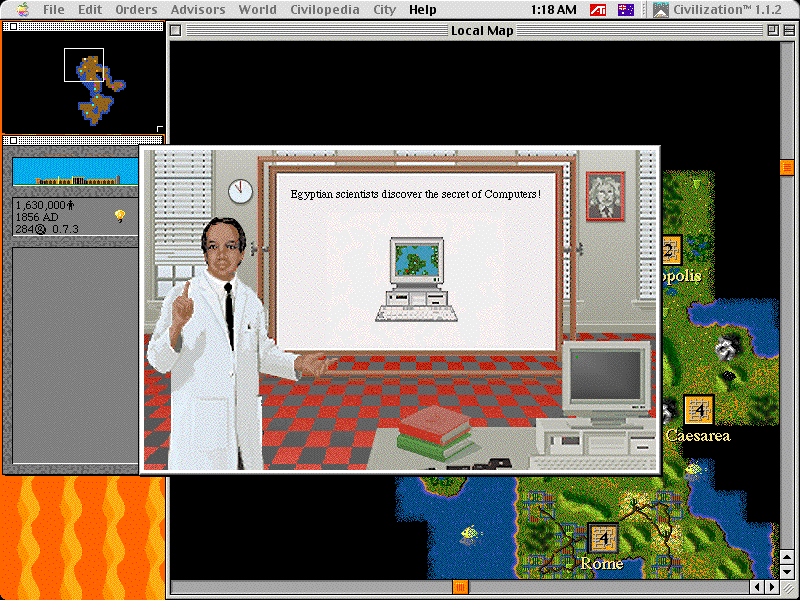Image resolution: width=800 pixels, height=600 pixels.
Task: Open the Help menu
Action: tap(422, 9)
